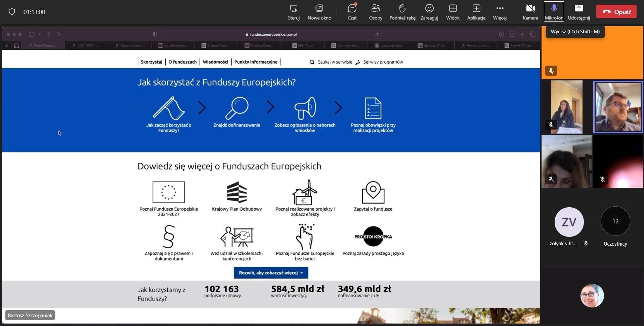
Task: Raise hand with Podnieś rękę
Action: pyautogui.click(x=402, y=12)
